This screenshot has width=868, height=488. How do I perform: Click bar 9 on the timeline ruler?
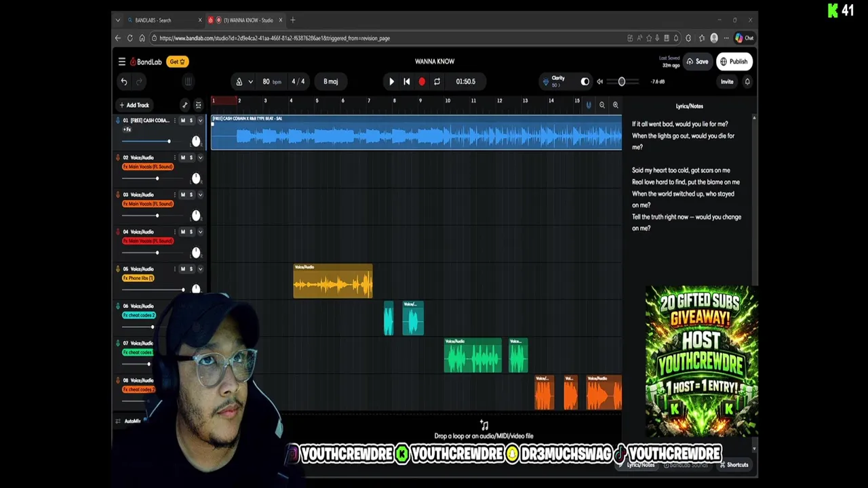420,101
